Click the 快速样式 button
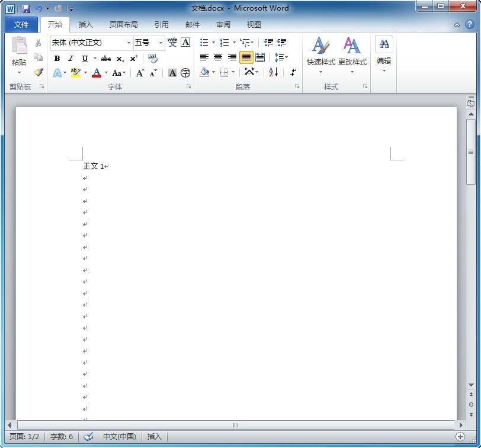481x448 pixels. [320, 53]
